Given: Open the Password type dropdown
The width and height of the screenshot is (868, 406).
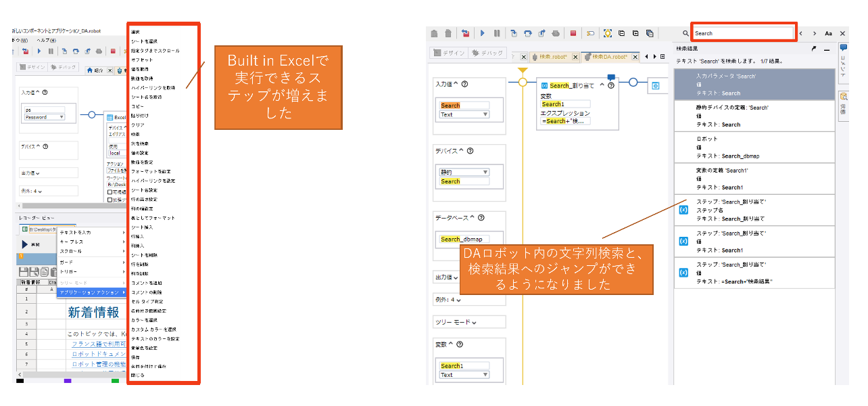Looking at the screenshot, I should click(45, 117).
